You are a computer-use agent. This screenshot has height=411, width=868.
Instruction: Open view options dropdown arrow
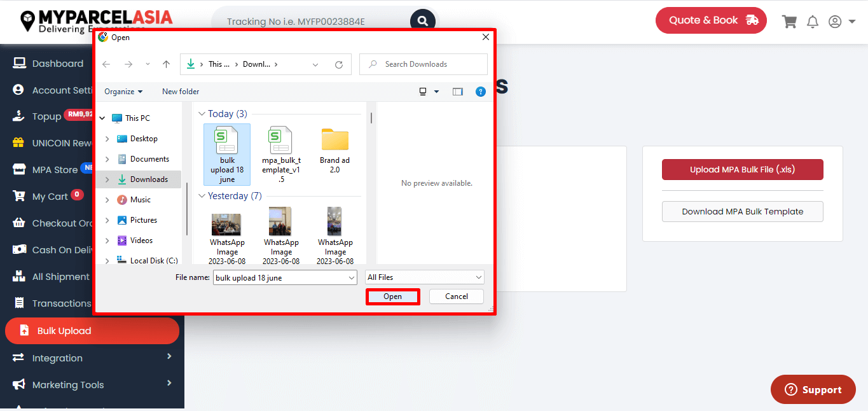coord(436,92)
